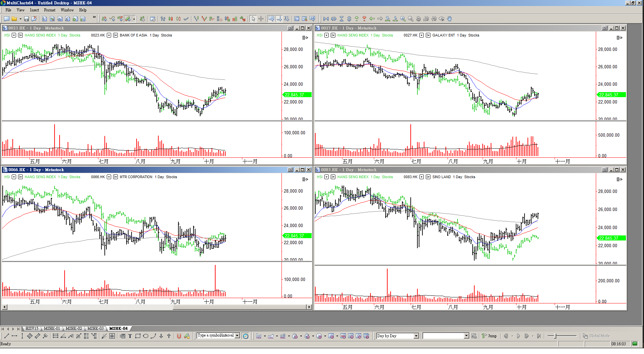Select the Zoom In magnifier tool
Screen dimensions: 644x354
click(403, 19)
